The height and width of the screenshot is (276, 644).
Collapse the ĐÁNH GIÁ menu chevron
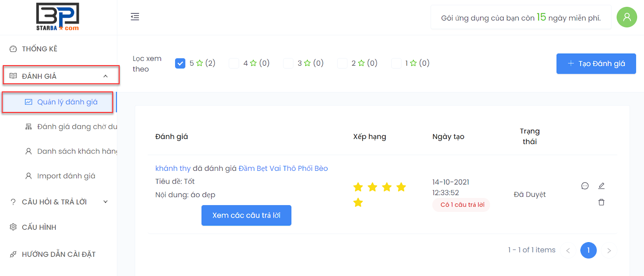click(x=105, y=76)
